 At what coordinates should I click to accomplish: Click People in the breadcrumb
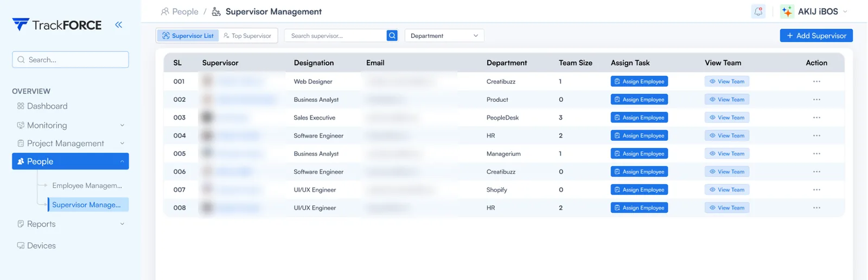click(x=185, y=11)
